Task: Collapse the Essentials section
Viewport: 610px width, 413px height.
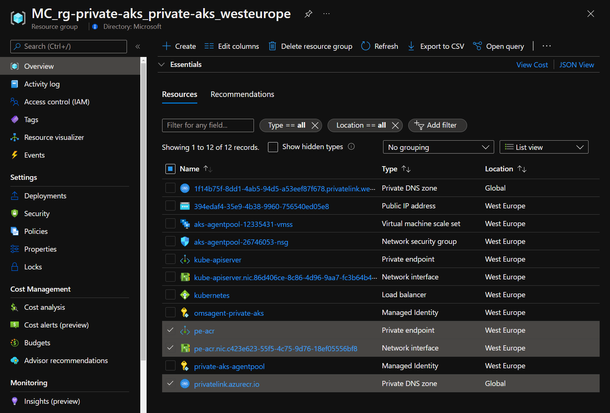Action: click(161, 65)
